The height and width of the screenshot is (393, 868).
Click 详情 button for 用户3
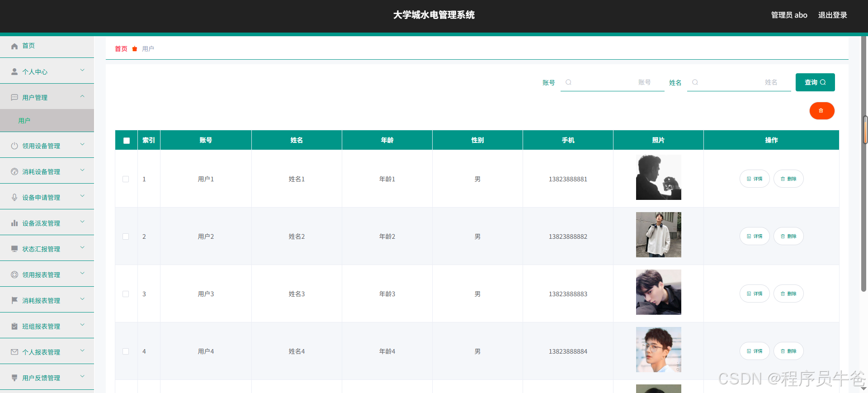pyautogui.click(x=755, y=294)
